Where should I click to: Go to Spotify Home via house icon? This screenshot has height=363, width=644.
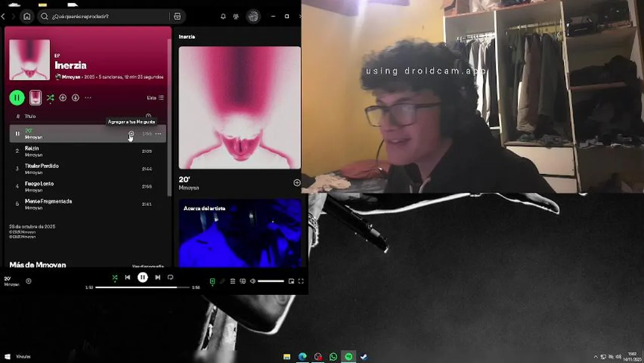pos(27,16)
